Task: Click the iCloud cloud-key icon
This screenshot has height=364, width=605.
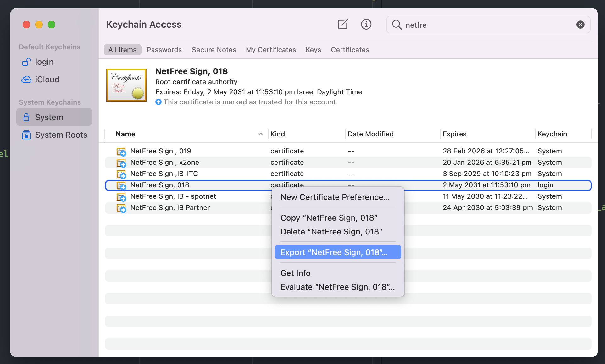Action: point(26,80)
